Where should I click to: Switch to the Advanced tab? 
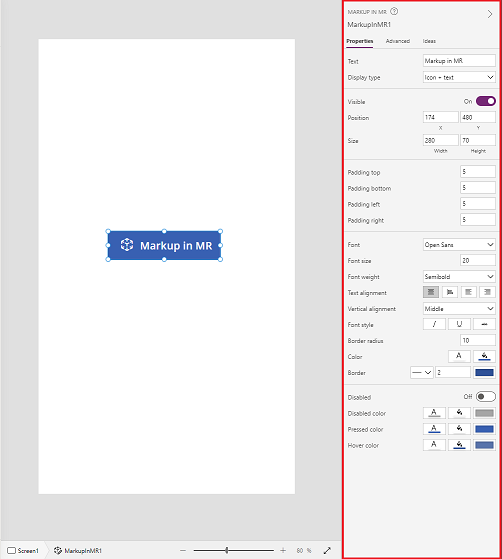398,41
